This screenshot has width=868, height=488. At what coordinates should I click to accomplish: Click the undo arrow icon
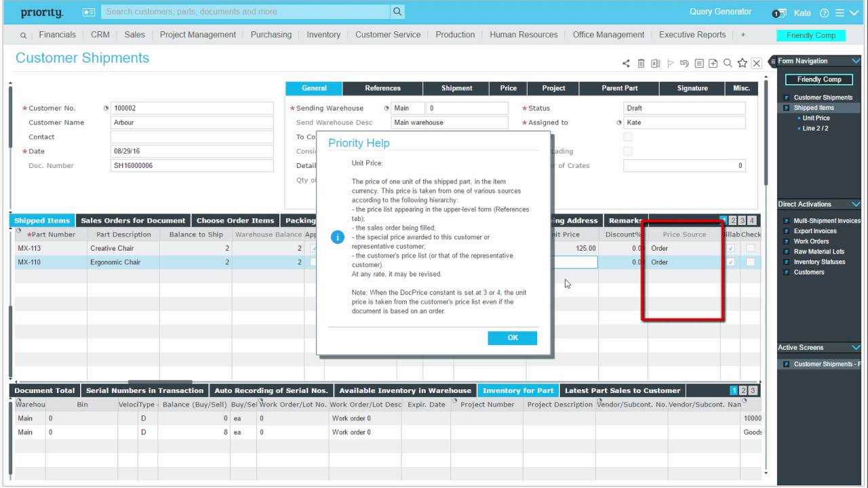coord(684,64)
